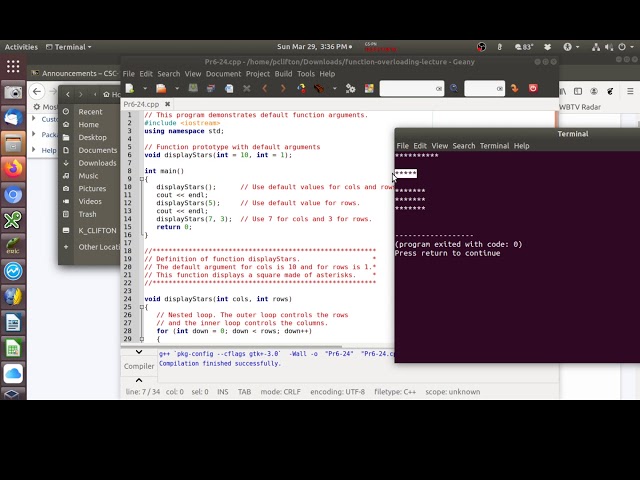Navigate back with the orange left arrow

tap(264, 88)
